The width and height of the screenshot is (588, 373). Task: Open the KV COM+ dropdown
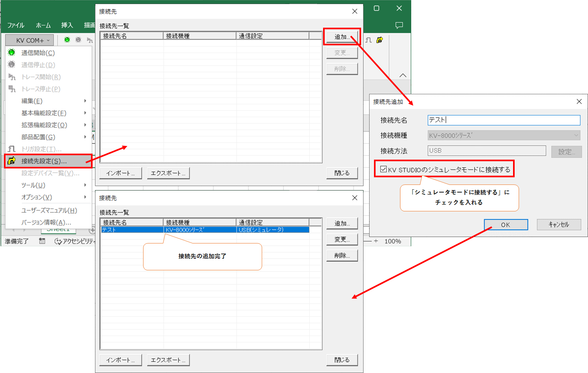(x=29, y=40)
